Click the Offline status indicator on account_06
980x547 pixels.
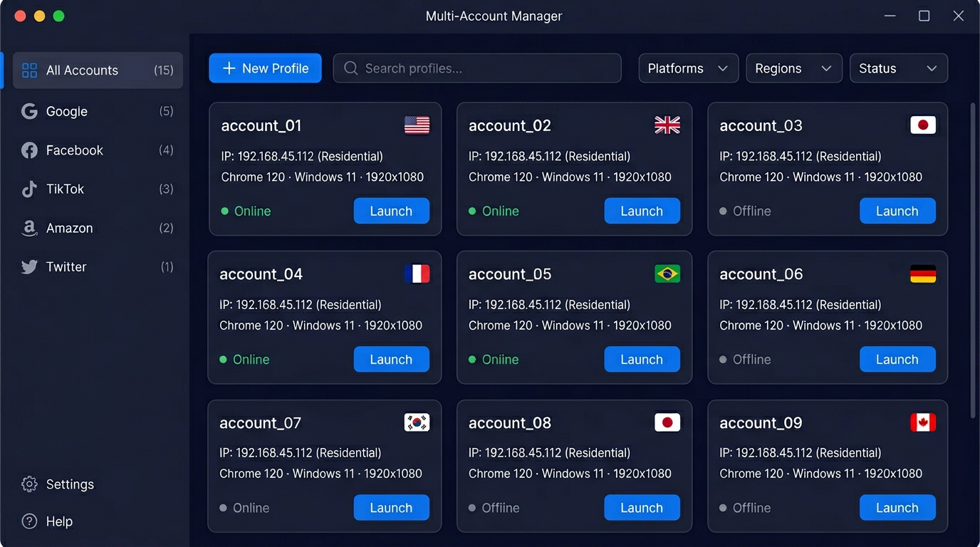click(x=723, y=360)
